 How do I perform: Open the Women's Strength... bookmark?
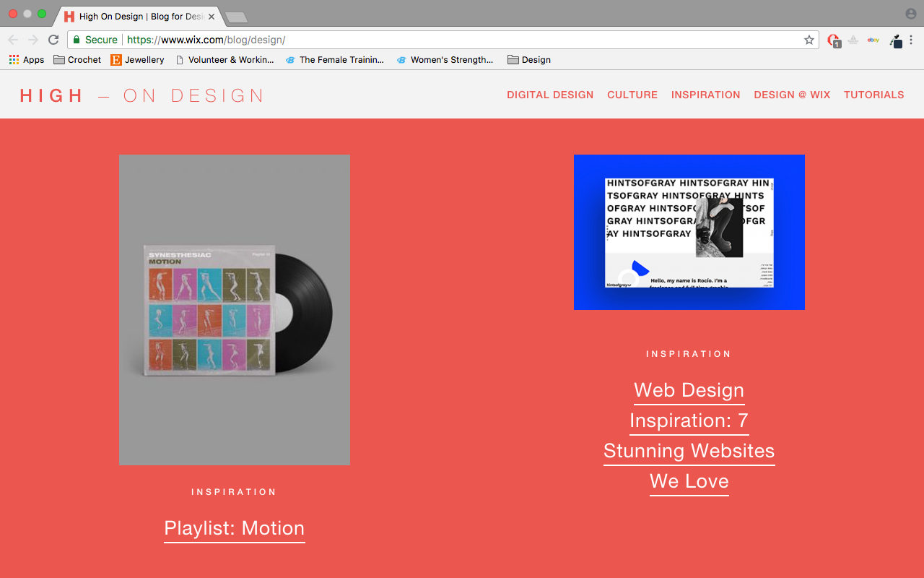tap(445, 60)
